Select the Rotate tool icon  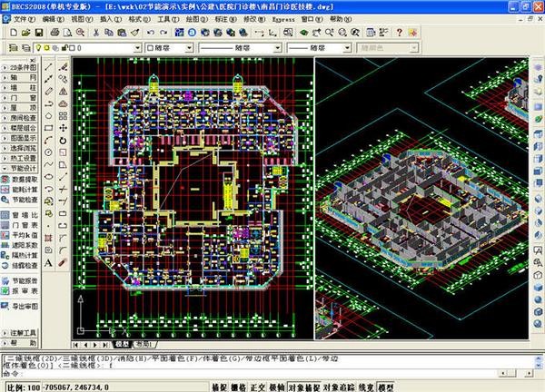[x=63, y=141]
